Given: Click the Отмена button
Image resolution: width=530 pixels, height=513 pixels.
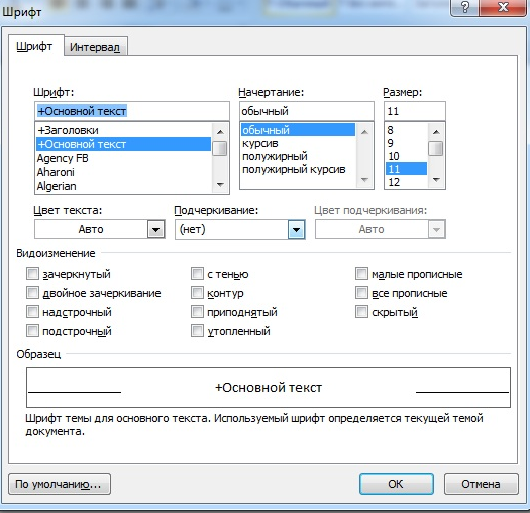Looking at the screenshot, I should click(481, 484).
